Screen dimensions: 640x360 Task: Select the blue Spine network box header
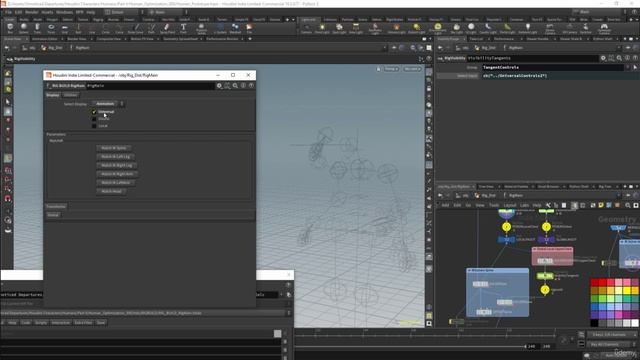(498, 270)
